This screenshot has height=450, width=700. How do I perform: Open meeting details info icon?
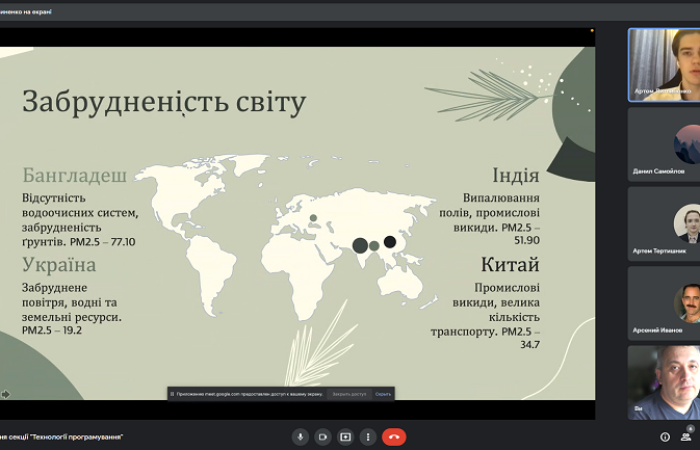(665, 437)
